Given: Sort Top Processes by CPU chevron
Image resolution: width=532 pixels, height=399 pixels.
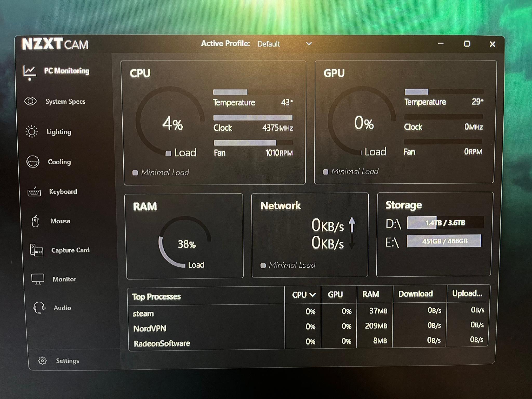Looking at the screenshot, I should [x=313, y=295].
